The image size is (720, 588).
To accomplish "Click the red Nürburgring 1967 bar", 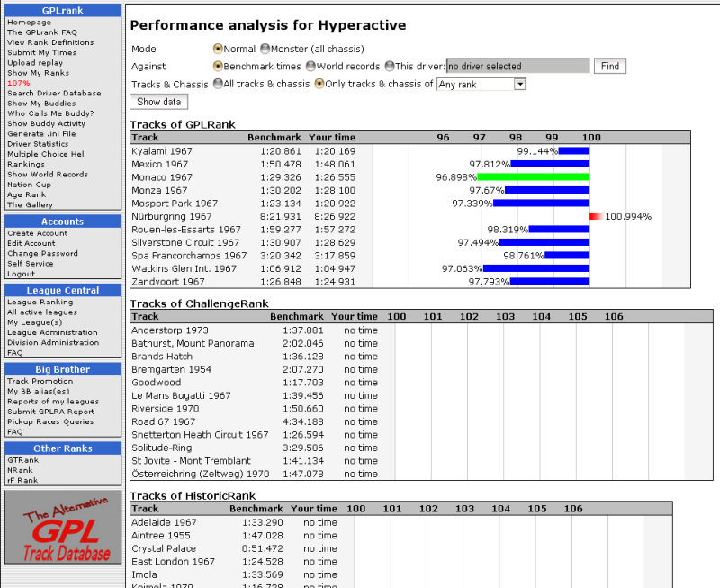I will tap(596, 216).
